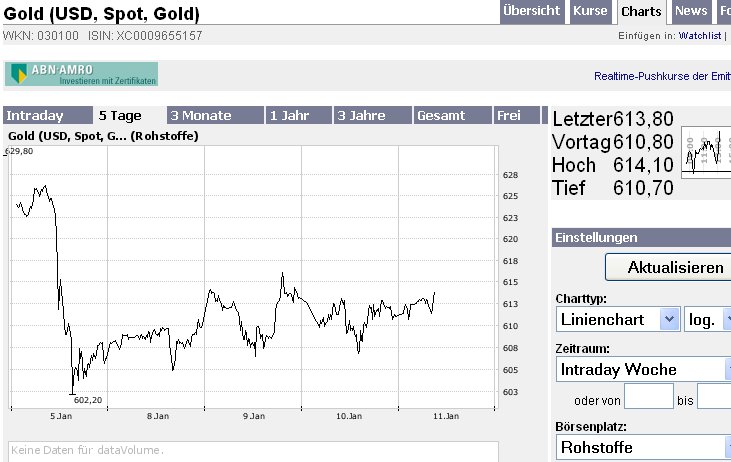This screenshot has width=731, height=462.
Task: Click the Realtime-Pushkurse link
Action: [x=662, y=75]
